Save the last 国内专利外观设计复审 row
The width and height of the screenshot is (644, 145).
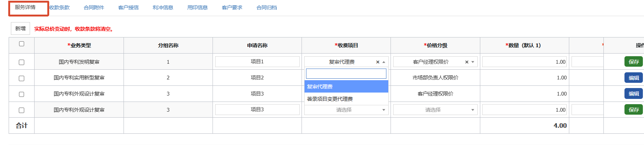633,109
